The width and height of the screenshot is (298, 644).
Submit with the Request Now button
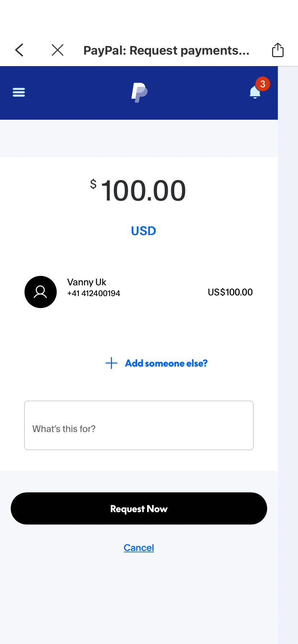pos(139,509)
